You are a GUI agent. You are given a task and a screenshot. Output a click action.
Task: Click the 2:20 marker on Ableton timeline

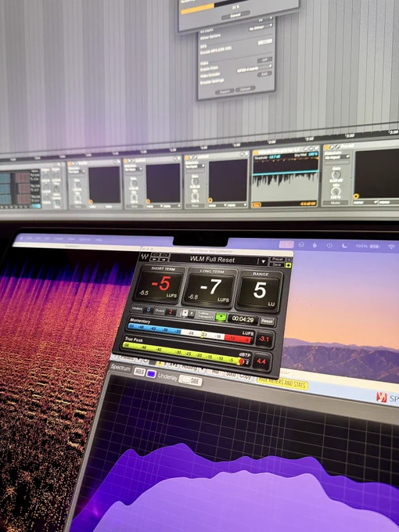coord(350,135)
